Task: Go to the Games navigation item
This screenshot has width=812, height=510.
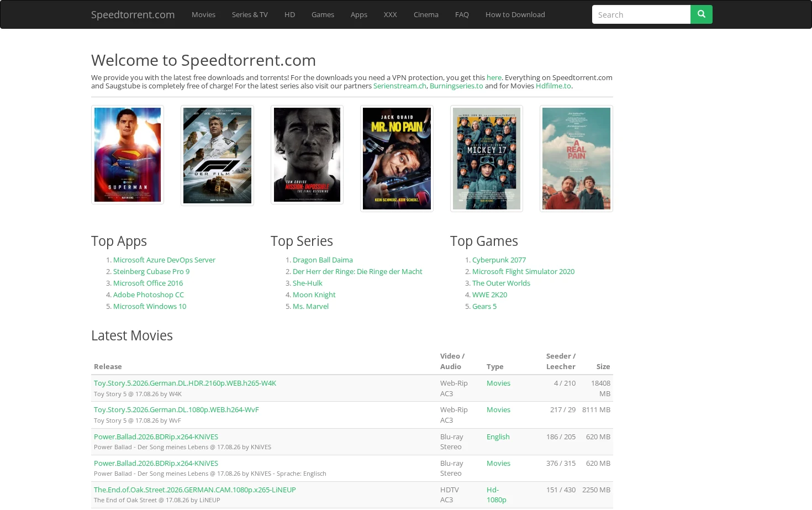Action: click(x=323, y=14)
